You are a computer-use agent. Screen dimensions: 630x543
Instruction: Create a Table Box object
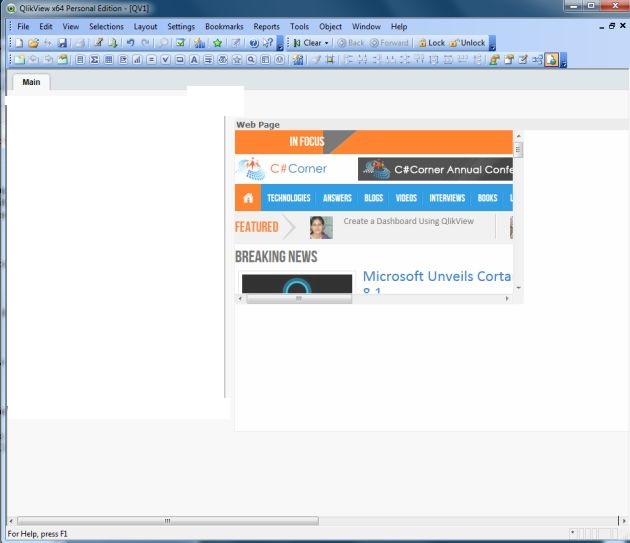click(x=108, y=59)
